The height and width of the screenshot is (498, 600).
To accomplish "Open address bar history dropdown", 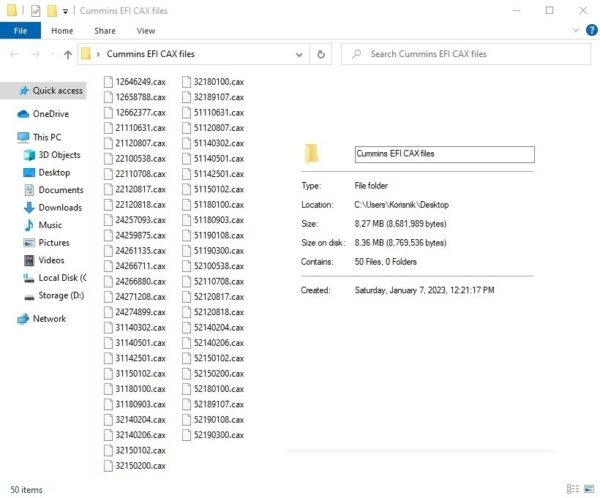I will click(x=299, y=54).
